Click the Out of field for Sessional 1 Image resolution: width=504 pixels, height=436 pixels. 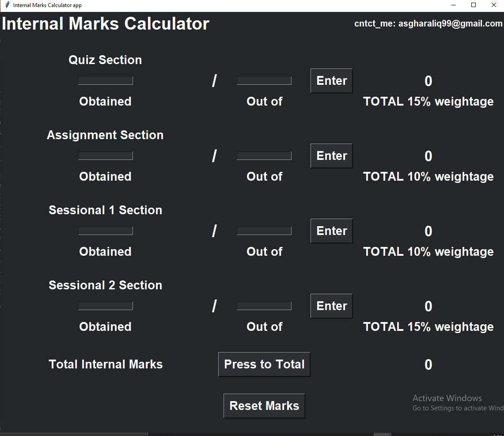pos(264,231)
